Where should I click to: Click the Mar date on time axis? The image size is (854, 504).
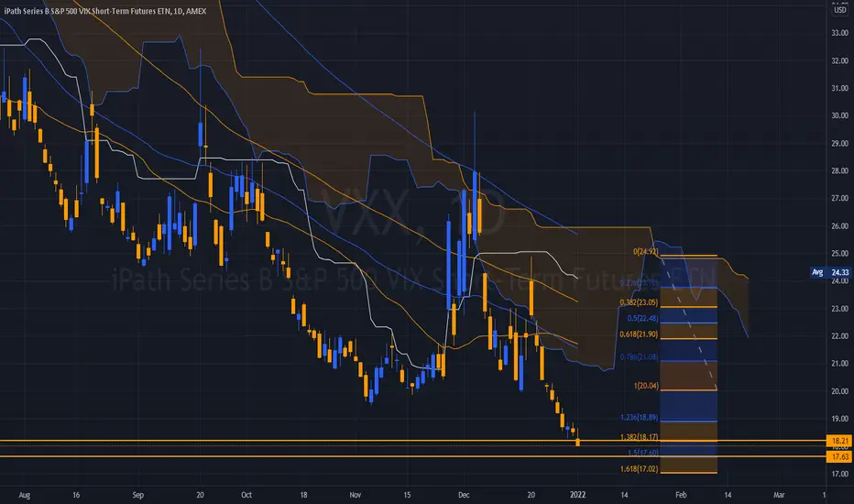779,495
